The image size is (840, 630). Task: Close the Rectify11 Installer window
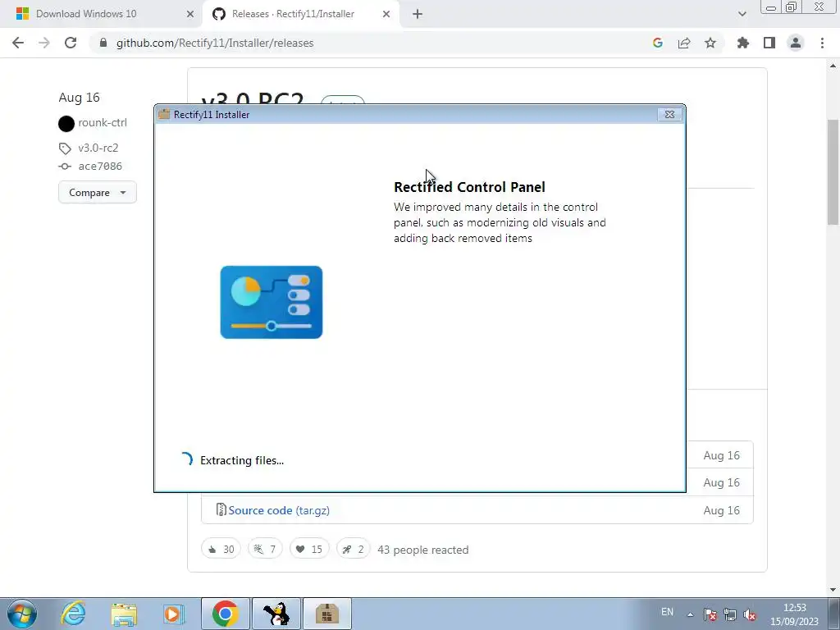(x=669, y=114)
